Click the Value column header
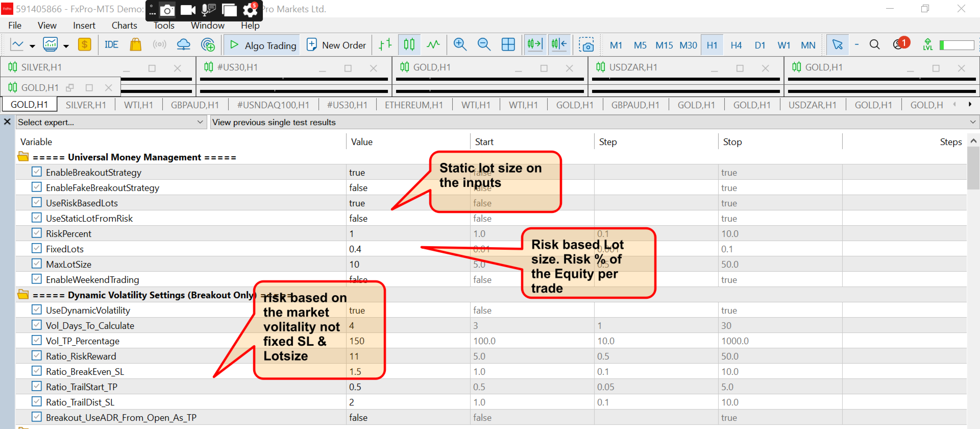Image resolution: width=980 pixels, height=429 pixels. [x=362, y=141]
